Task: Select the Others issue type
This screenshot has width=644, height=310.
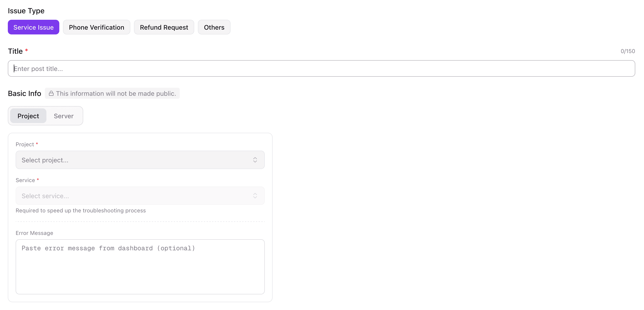Action: click(214, 27)
